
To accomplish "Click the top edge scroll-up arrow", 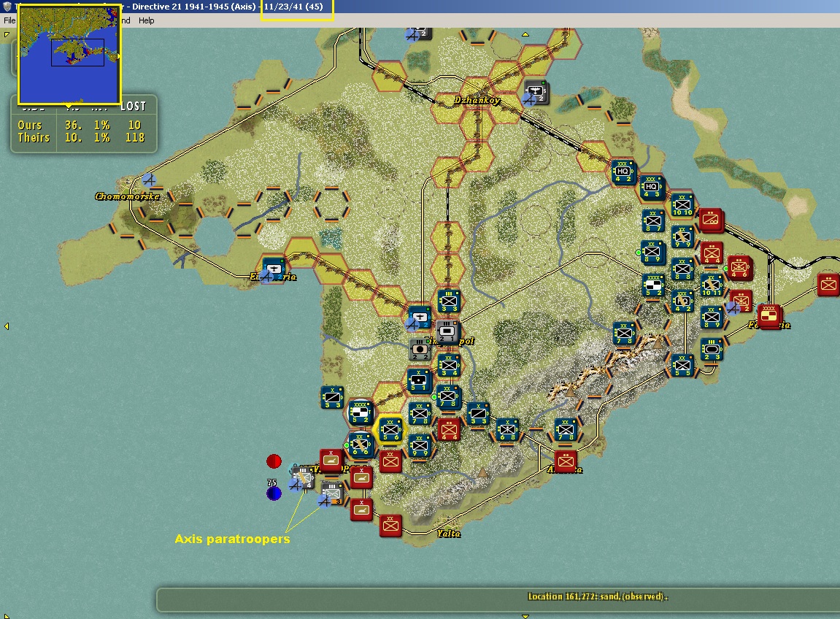I will 525,34.
